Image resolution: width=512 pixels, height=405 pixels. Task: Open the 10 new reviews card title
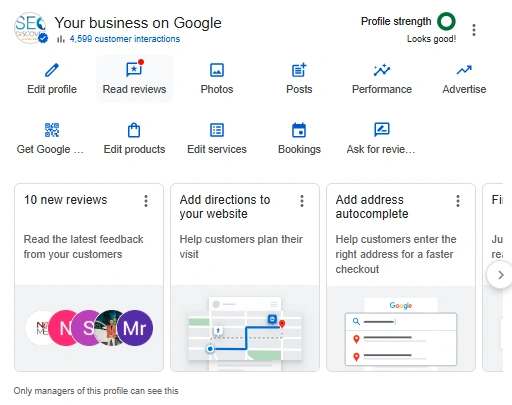point(66,200)
